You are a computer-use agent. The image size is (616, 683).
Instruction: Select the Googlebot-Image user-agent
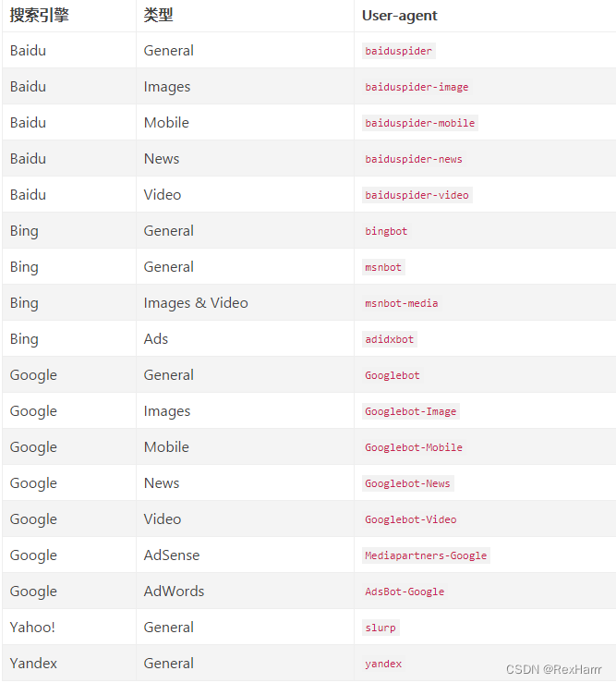(x=411, y=411)
